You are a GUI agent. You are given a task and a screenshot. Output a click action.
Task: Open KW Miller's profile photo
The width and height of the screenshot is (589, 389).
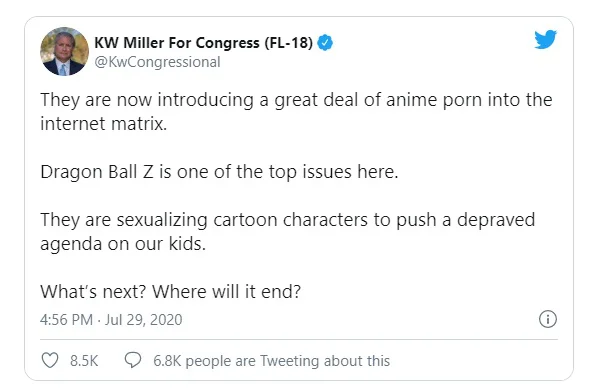(64, 51)
